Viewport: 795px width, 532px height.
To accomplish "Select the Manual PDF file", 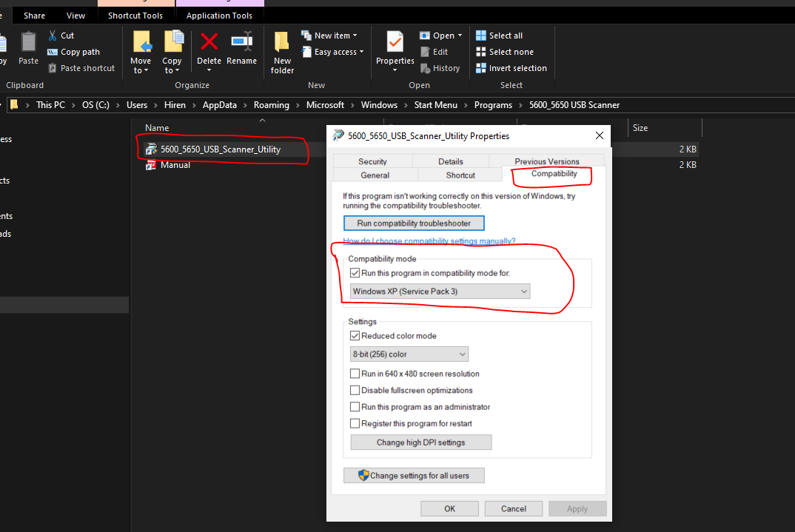I will point(168,165).
